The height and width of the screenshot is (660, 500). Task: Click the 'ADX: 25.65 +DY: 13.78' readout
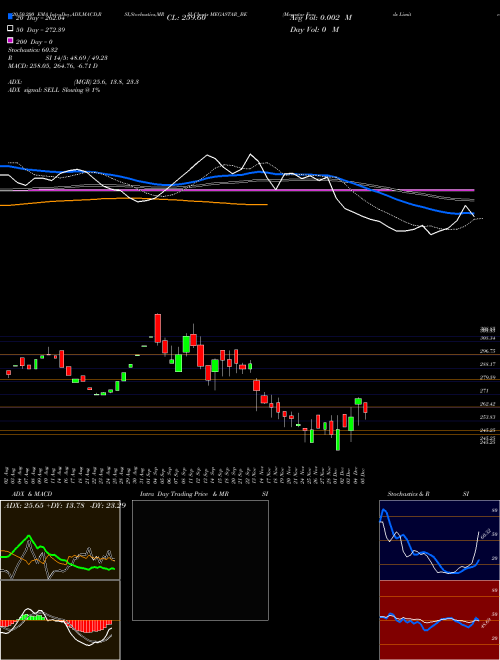(x=65, y=505)
